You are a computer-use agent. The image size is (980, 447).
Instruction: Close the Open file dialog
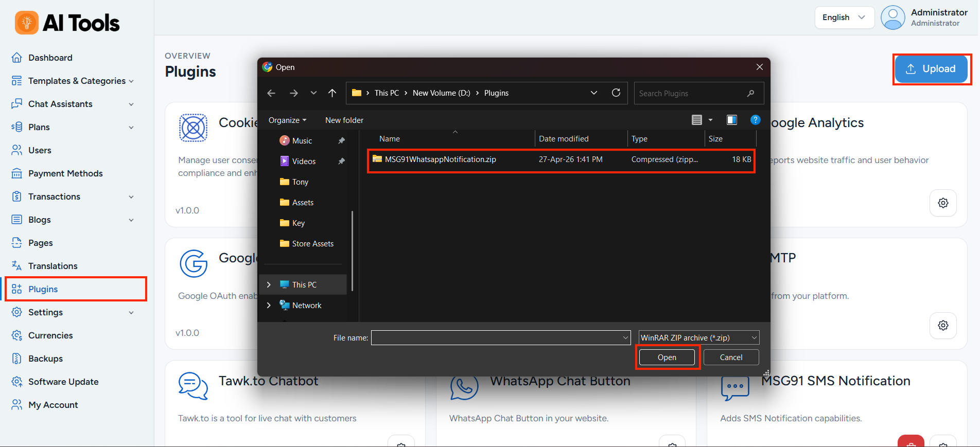(760, 67)
